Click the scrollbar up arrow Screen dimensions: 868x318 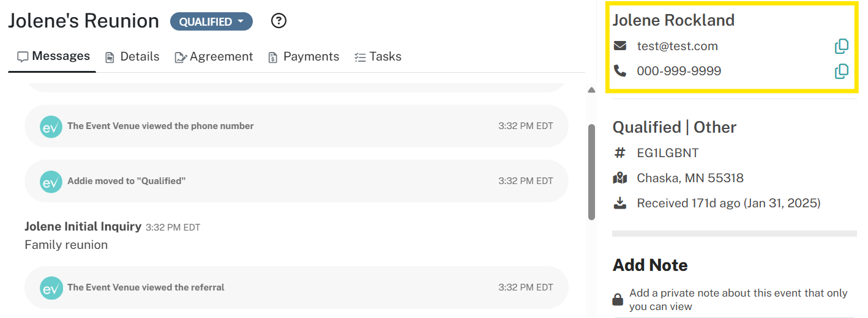pyautogui.click(x=591, y=90)
